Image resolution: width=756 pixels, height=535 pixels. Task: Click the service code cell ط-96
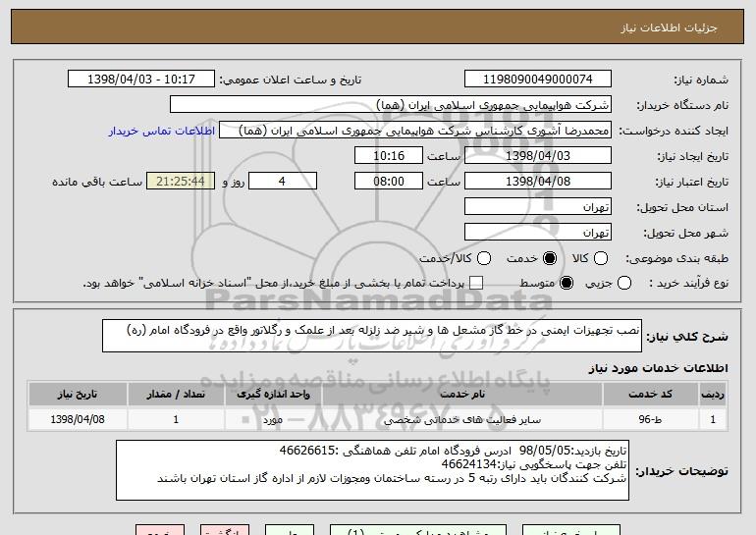click(650, 419)
